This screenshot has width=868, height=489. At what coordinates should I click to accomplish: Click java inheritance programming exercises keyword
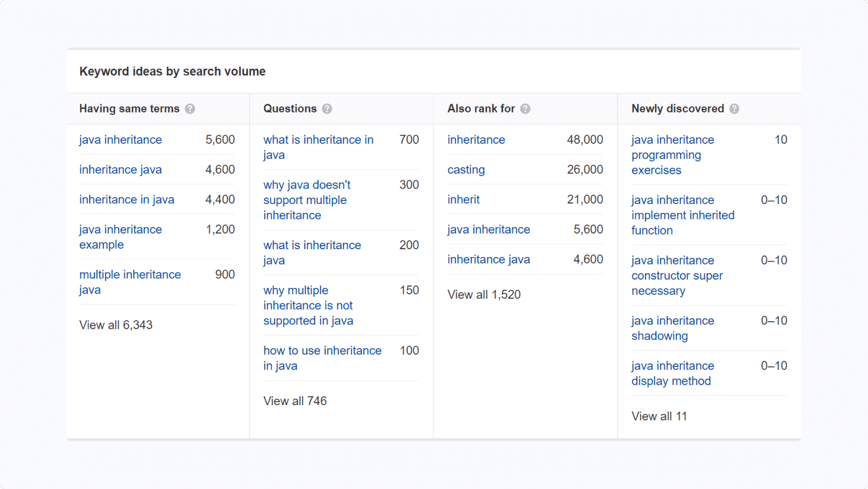tap(672, 155)
